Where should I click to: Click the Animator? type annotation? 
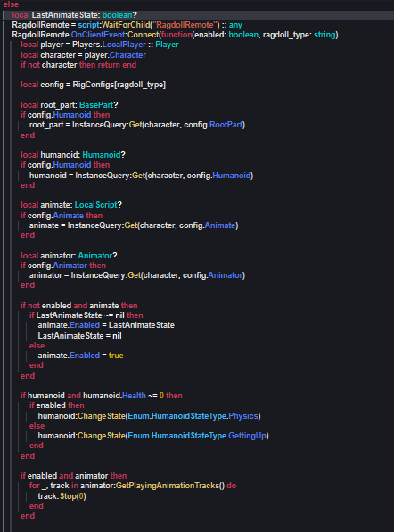[x=98, y=256]
